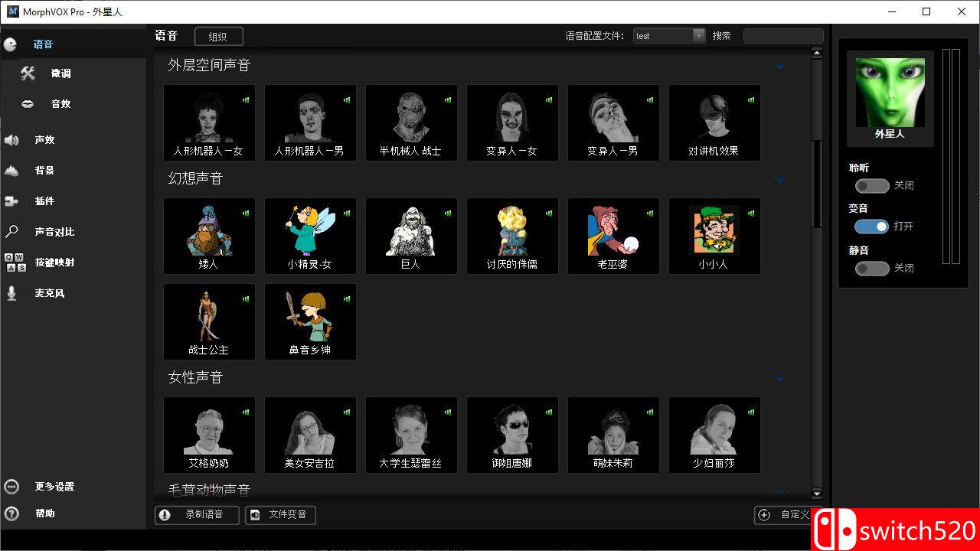Viewport: 980px width, 551px height.
Task: Click the 录制语音 record button
Action: point(197,515)
